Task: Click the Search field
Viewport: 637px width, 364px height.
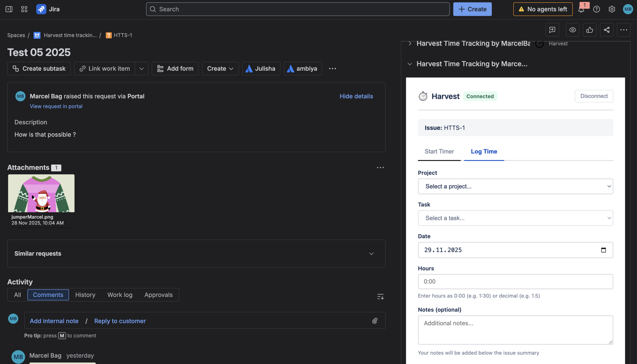Action: (298, 9)
